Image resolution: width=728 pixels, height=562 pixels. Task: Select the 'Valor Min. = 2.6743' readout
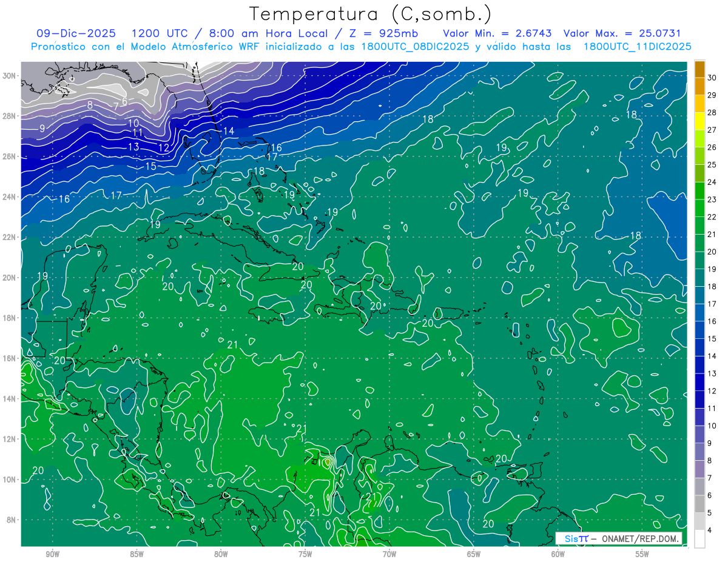498,33
